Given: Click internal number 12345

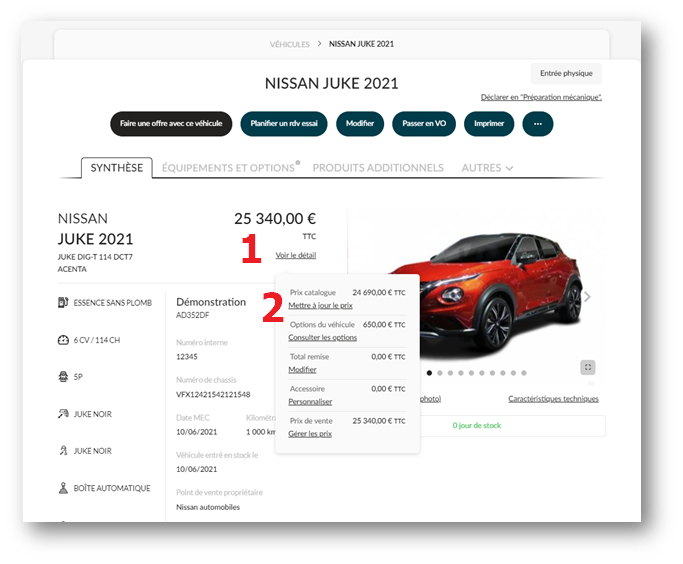Looking at the screenshot, I should 187,357.
